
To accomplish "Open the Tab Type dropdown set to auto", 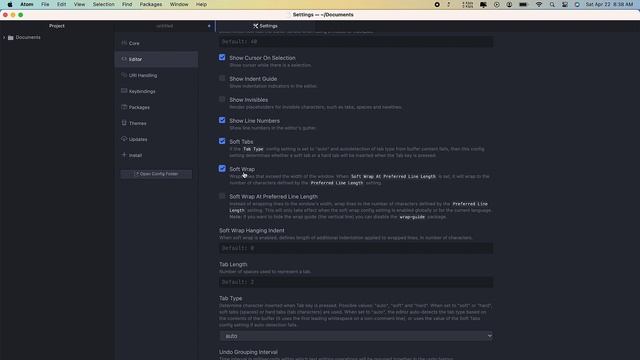I will 356,336.
